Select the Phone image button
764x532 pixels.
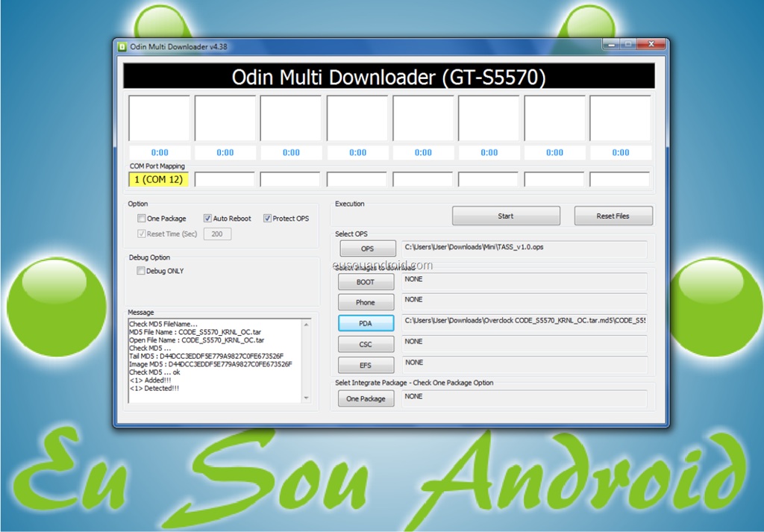pos(366,302)
